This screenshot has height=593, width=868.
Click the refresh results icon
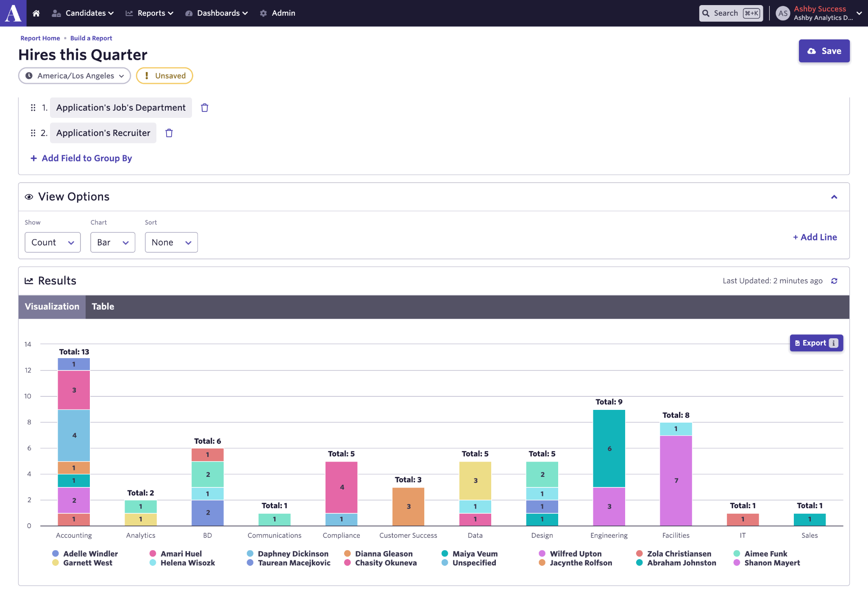tap(834, 281)
